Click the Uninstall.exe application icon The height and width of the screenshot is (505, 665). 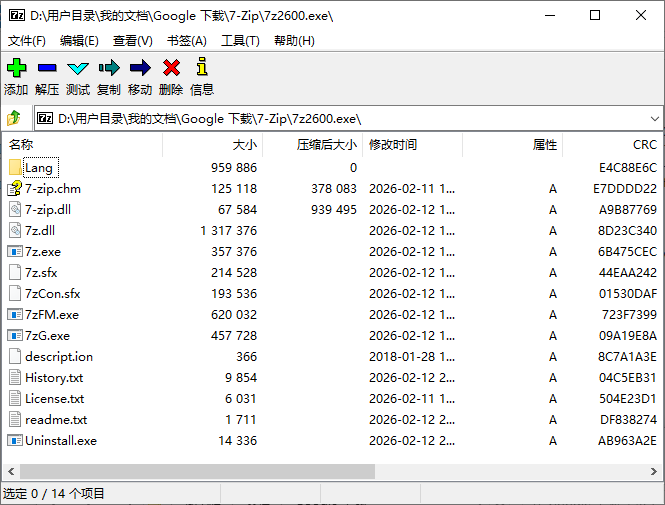(15, 441)
